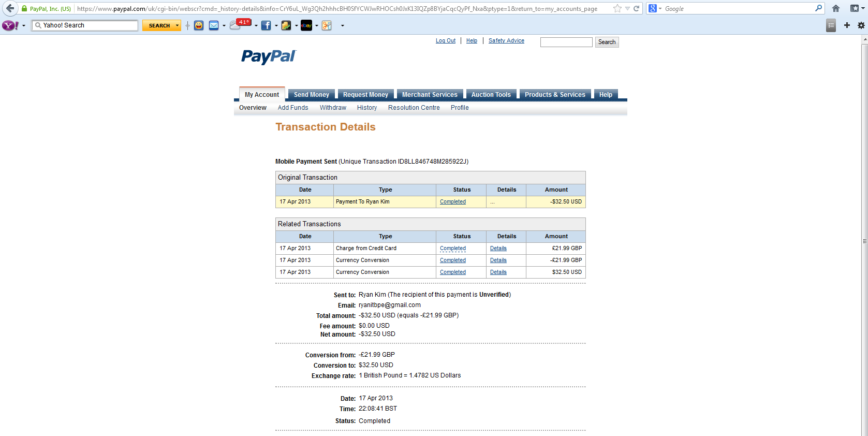Click Completed for Payment To Ryan Kim
868x436 pixels.
pos(453,202)
